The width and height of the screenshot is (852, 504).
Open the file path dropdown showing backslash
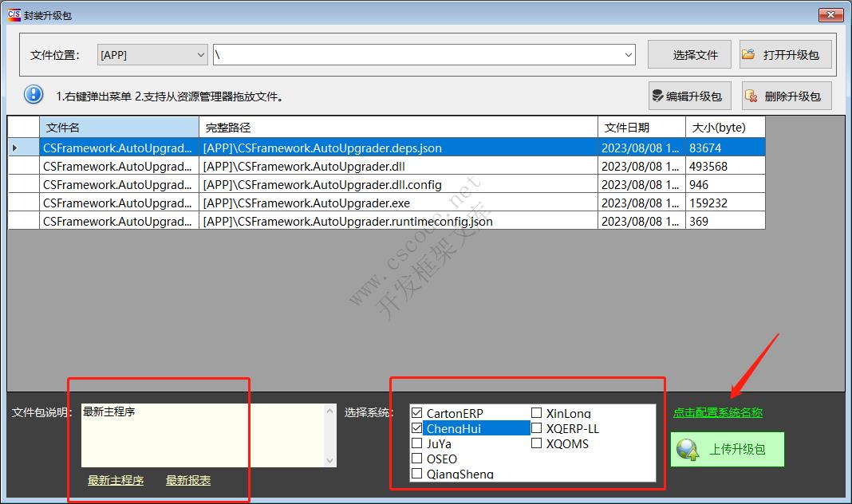629,53
